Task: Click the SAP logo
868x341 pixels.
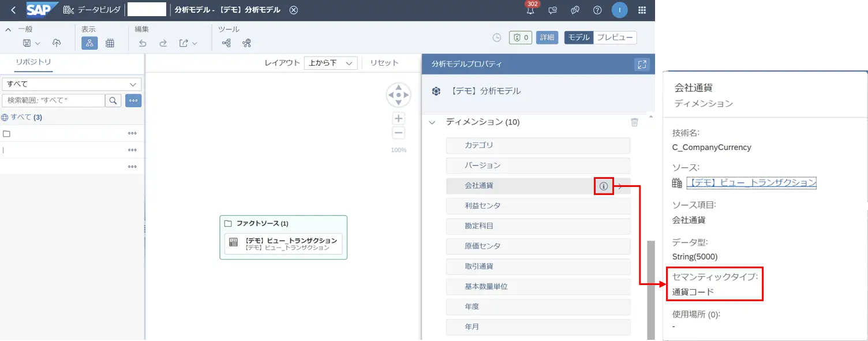Action: tap(42, 10)
